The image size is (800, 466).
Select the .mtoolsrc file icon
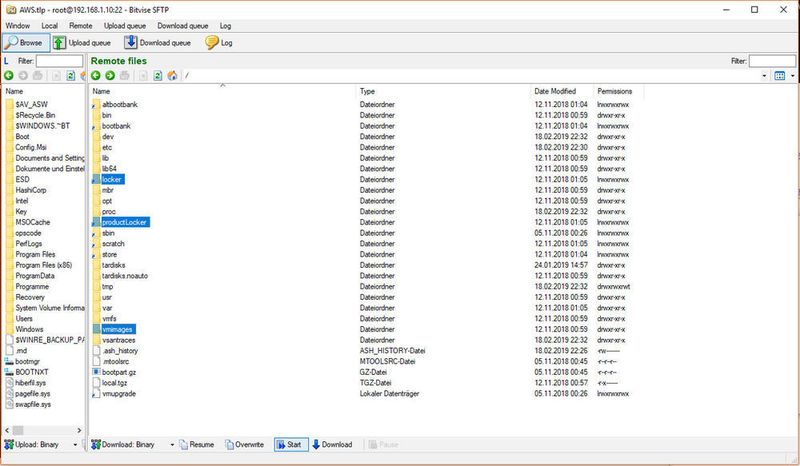(96, 362)
